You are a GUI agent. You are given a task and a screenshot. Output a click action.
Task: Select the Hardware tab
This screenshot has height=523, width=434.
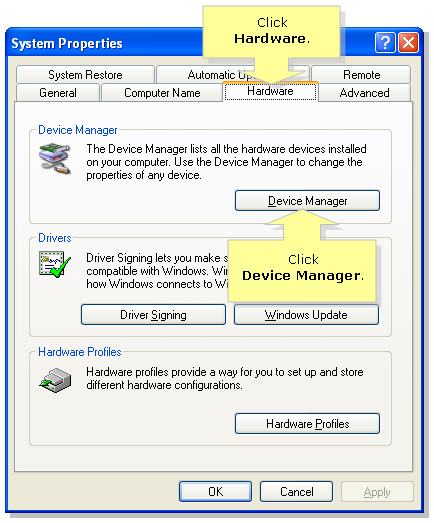[270, 91]
